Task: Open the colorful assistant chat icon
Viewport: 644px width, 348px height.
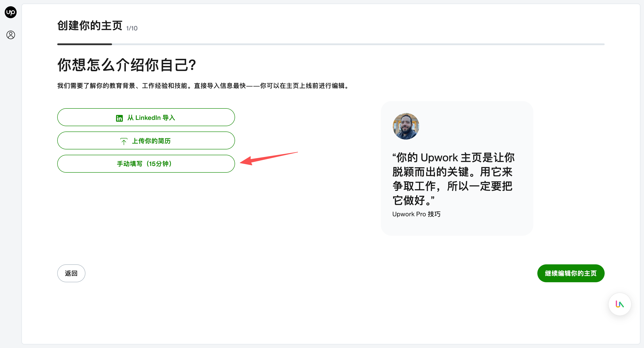Action: tap(619, 304)
